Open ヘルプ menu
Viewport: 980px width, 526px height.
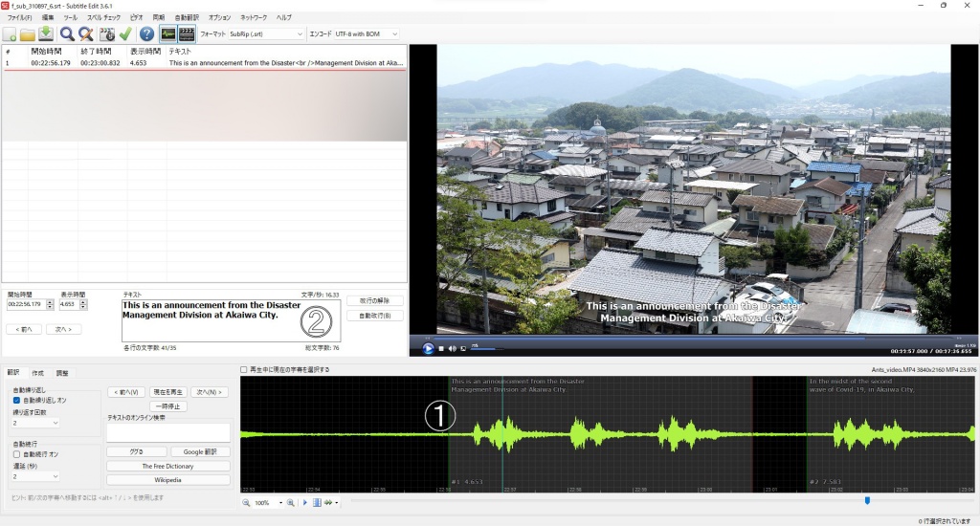[x=283, y=17]
